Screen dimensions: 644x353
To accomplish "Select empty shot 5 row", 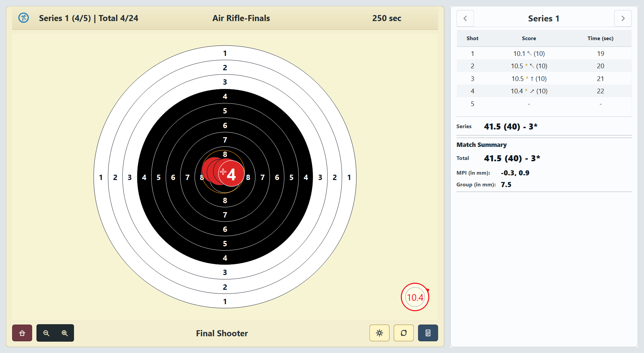I will click(544, 104).
